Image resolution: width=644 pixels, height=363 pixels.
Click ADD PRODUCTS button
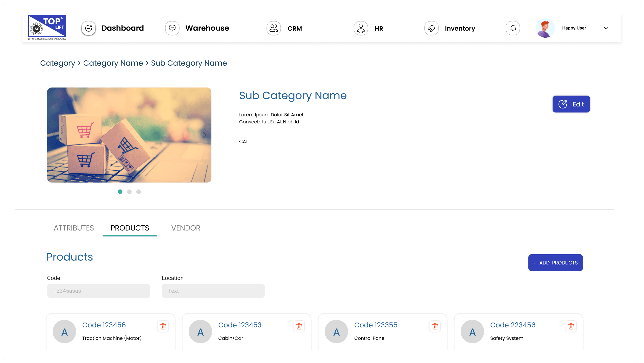pyautogui.click(x=555, y=263)
